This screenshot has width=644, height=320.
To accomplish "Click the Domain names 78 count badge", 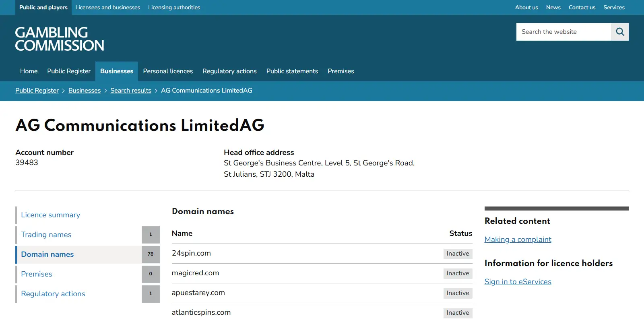I will (151, 254).
